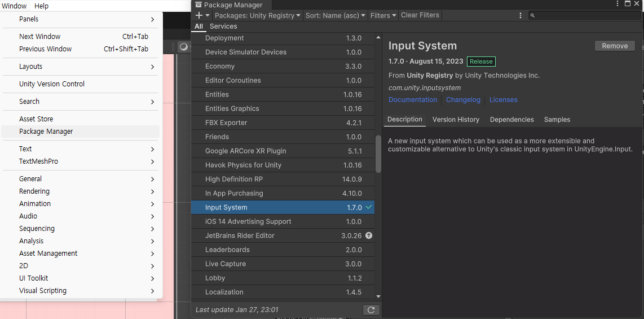This screenshot has width=644, height=319.
Task: Click the package search field
Action: (x=584, y=15)
